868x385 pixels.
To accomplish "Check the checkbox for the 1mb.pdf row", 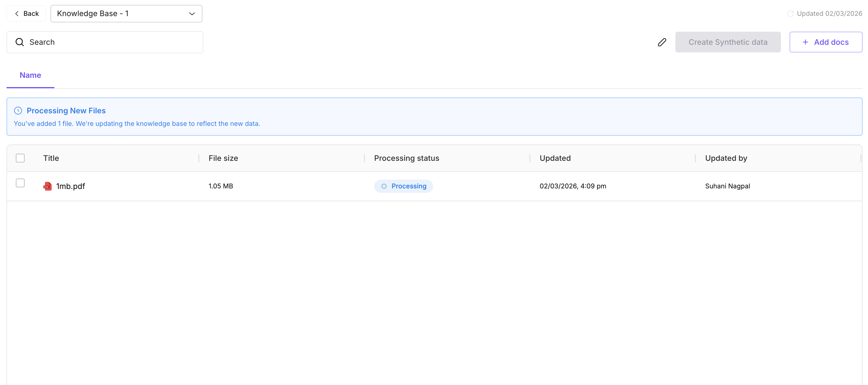I will (20, 183).
